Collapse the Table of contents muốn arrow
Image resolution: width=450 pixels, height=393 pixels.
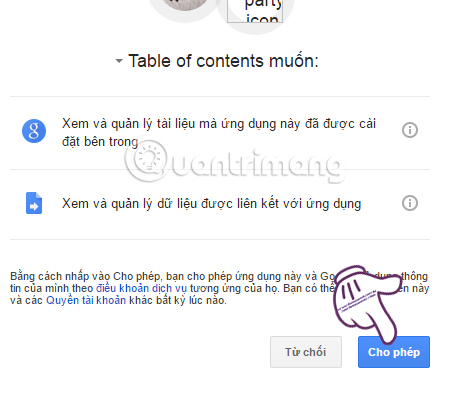119,61
